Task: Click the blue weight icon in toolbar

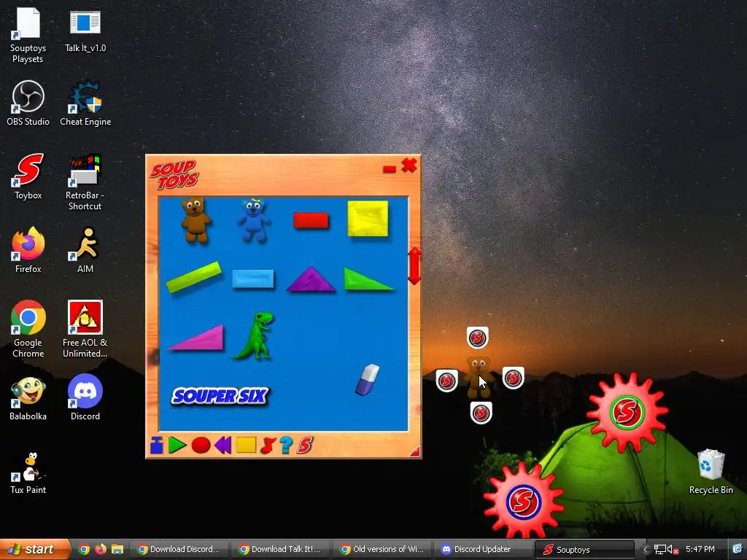Action: (x=156, y=446)
